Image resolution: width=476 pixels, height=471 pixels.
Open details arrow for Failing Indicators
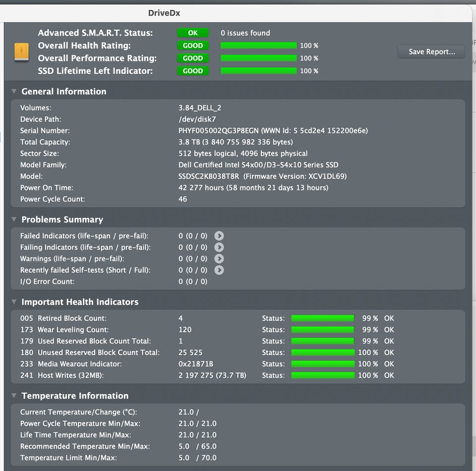pyautogui.click(x=219, y=247)
